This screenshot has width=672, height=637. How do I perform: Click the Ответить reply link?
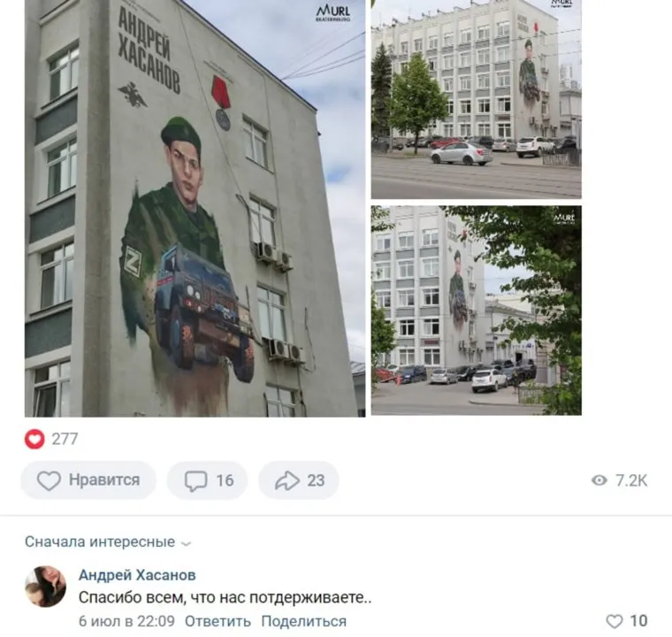click(218, 621)
